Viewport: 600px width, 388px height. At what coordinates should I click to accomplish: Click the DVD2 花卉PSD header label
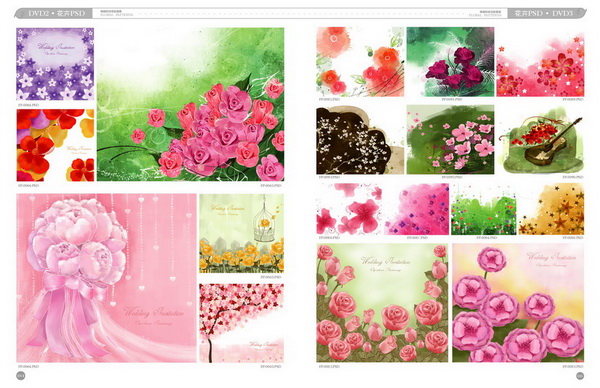tap(56, 13)
